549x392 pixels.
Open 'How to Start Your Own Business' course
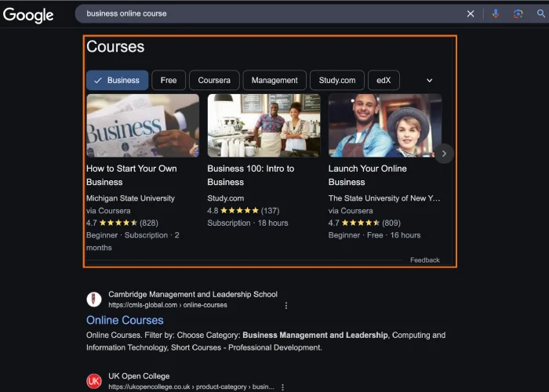(x=132, y=176)
